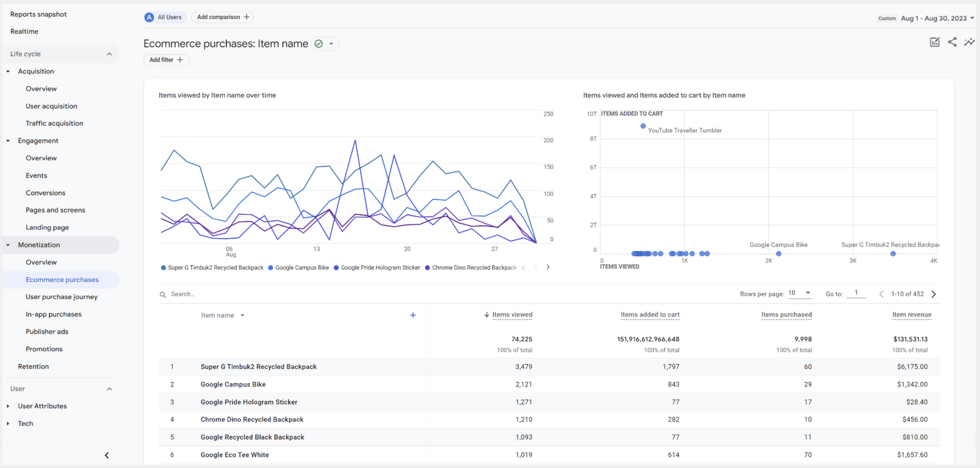Click the share this report icon
980x468 pixels.
[x=952, y=42]
